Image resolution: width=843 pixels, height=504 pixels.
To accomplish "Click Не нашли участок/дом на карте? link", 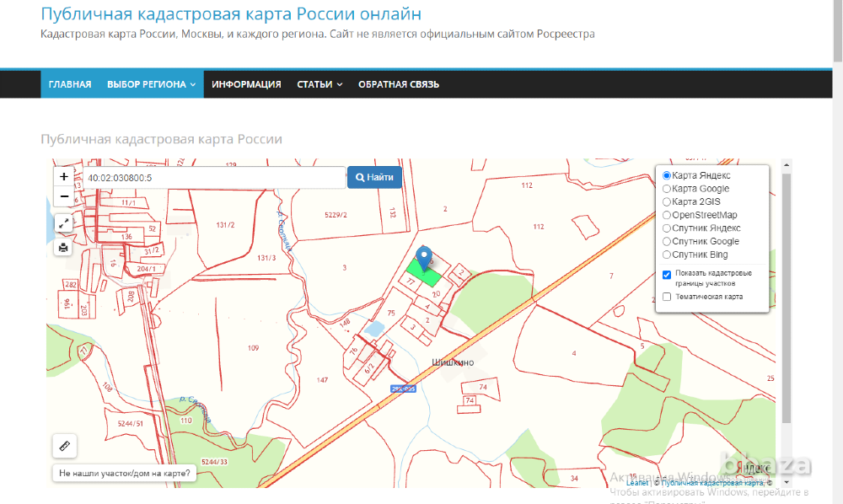I will 125,473.
